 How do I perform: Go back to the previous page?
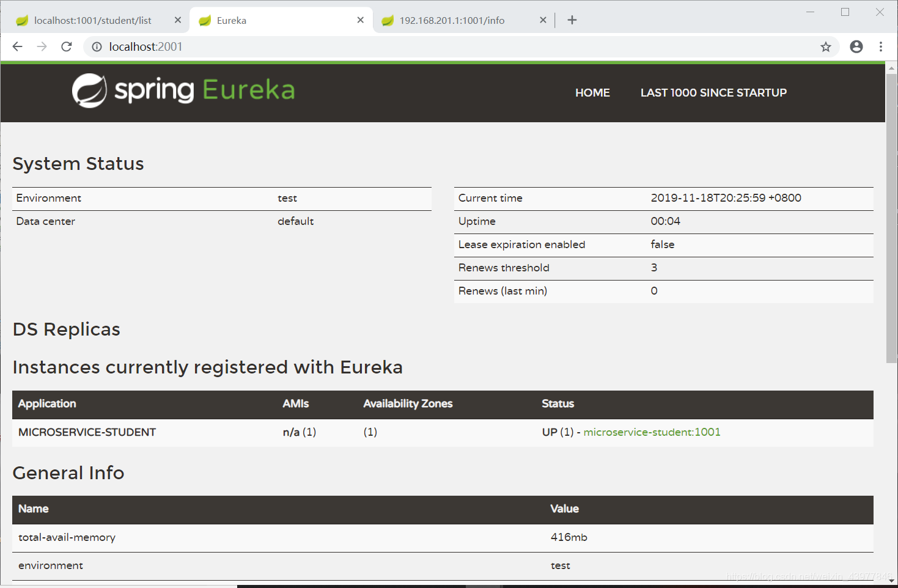click(x=17, y=46)
